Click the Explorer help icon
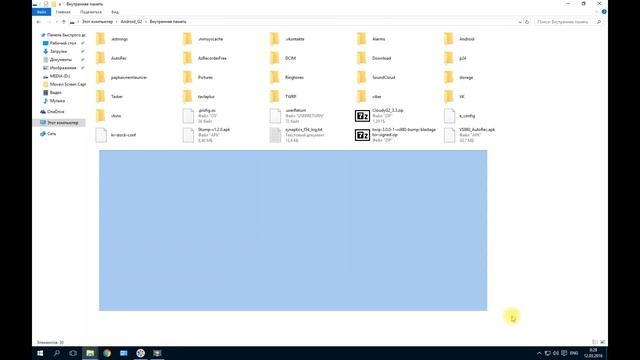This screenshot has width=640, height=360. tap(604, 12)
